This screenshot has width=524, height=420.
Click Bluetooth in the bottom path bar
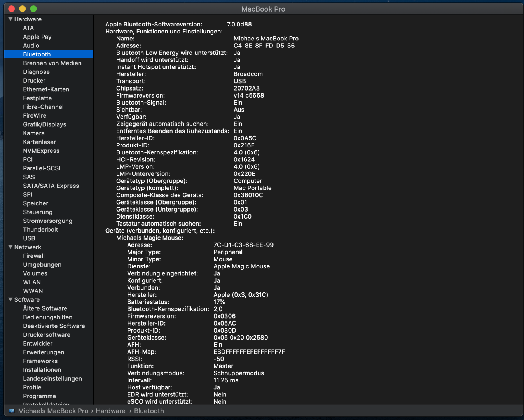149,411
